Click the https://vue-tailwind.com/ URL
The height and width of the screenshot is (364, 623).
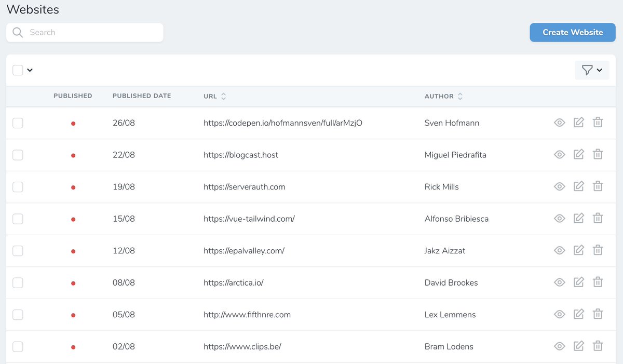[249, 219]
